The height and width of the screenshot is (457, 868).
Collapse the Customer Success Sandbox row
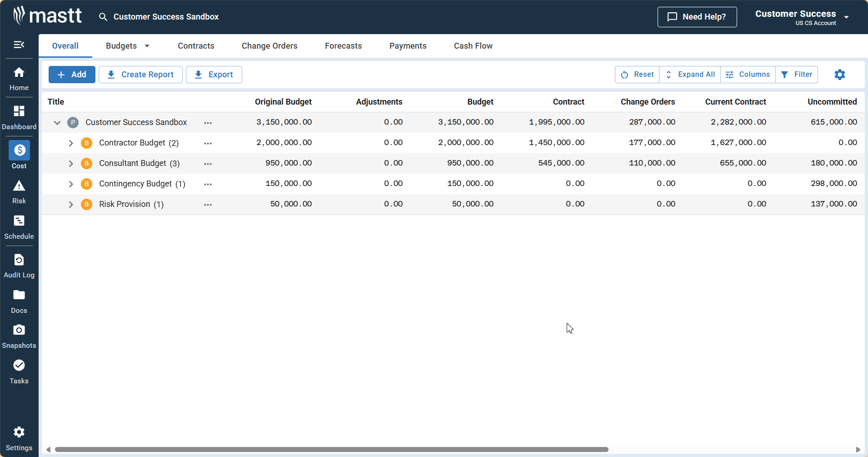[57, 122]
